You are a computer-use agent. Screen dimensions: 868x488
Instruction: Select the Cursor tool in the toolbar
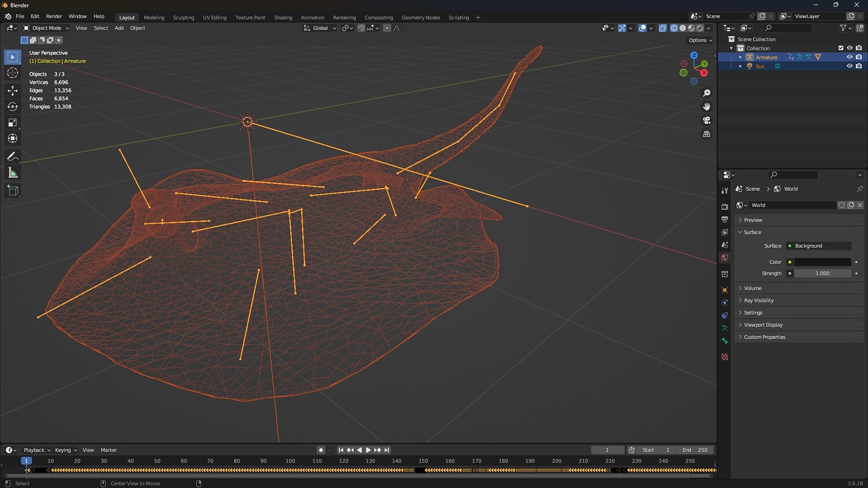[12, 73]
